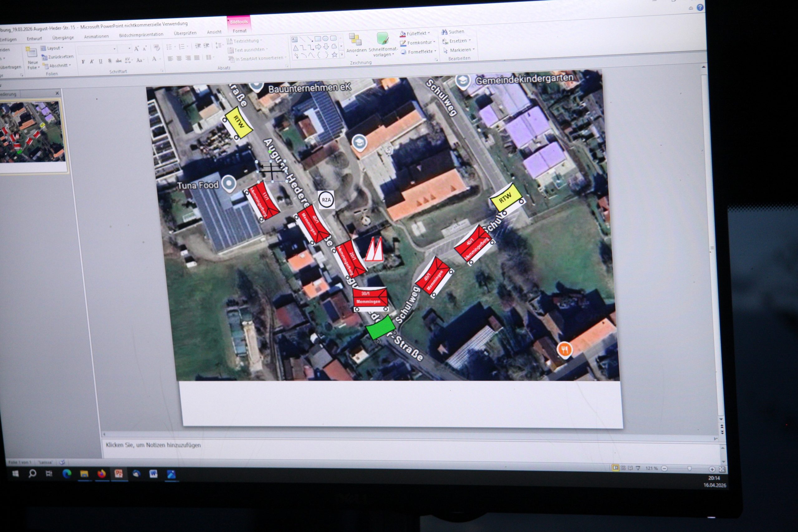Open the Animationen ribbon tab

pos(96,36)
